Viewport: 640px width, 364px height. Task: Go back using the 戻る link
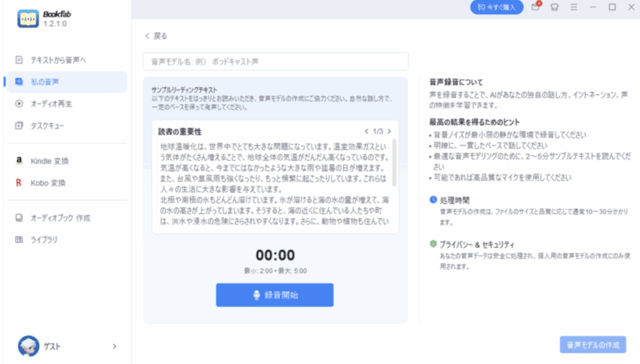point(156,36)
